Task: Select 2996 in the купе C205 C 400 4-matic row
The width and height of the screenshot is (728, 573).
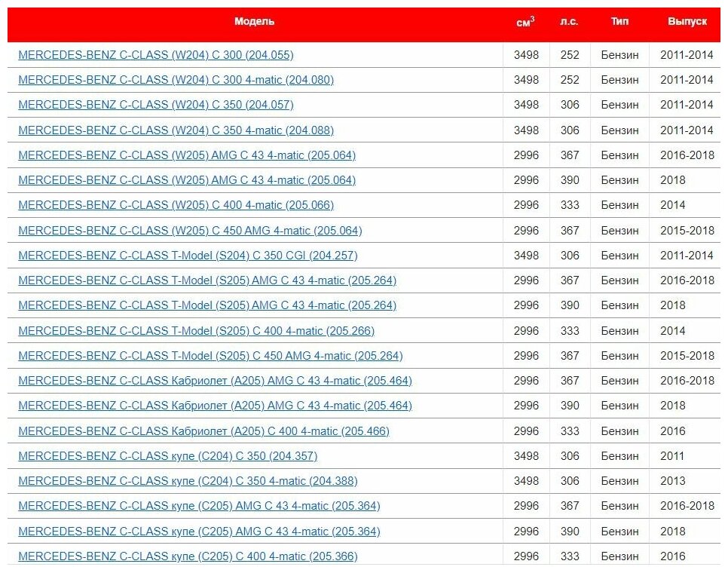Action: 526,556
